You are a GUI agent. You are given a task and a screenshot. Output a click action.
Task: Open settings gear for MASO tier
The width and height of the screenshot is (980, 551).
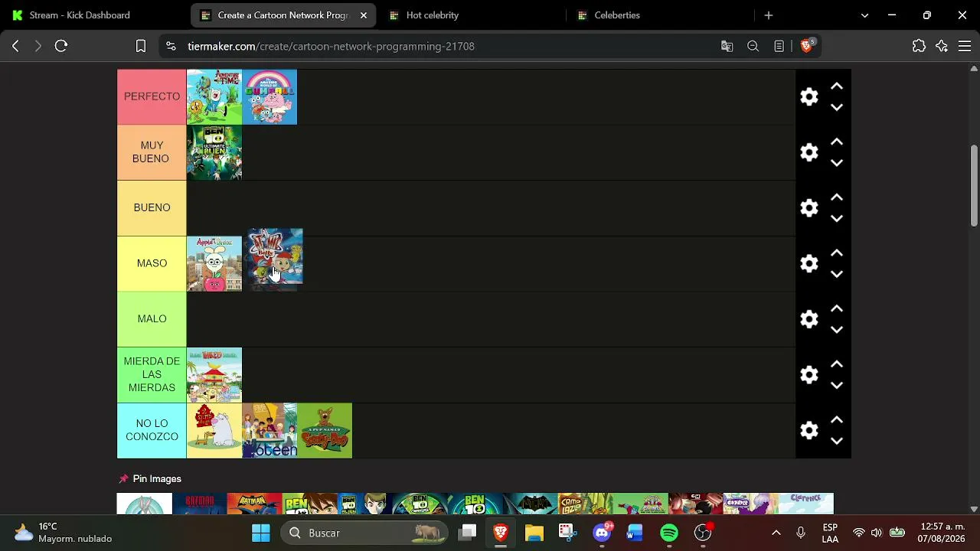pyautogui.click(x=809, y=263)
